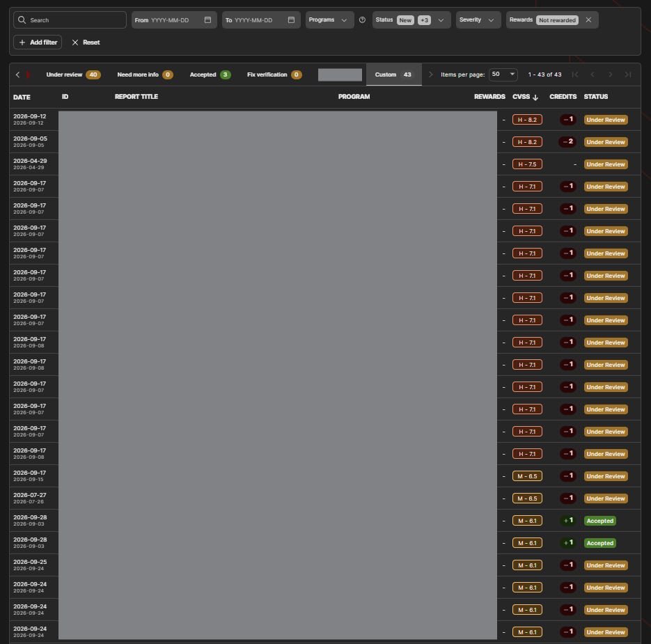Viewport: 651px width, 644px height.
Task: Open the To date calendar picker icon
Action: 291,20
